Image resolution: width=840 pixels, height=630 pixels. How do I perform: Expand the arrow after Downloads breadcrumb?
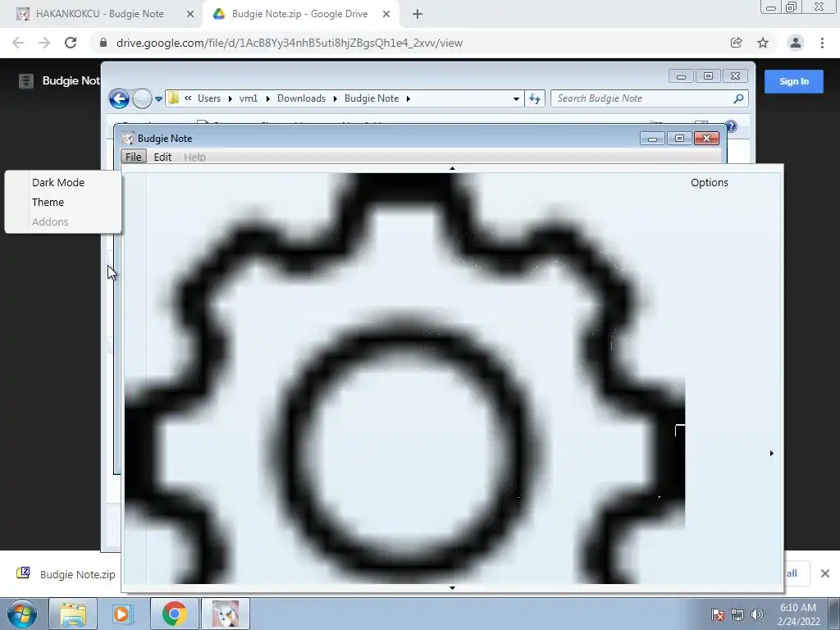point(335,98)
